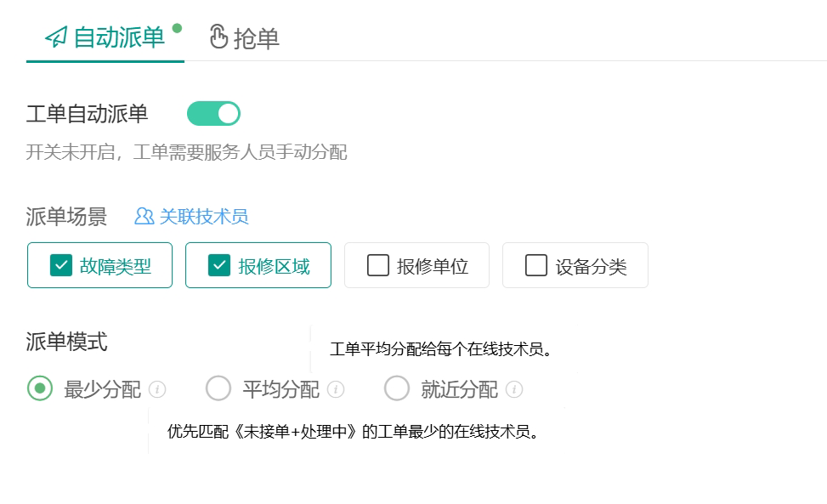Check the 设备分类 checkbox
The height and width of the screenshot is (504, 827).
[535, 265]
